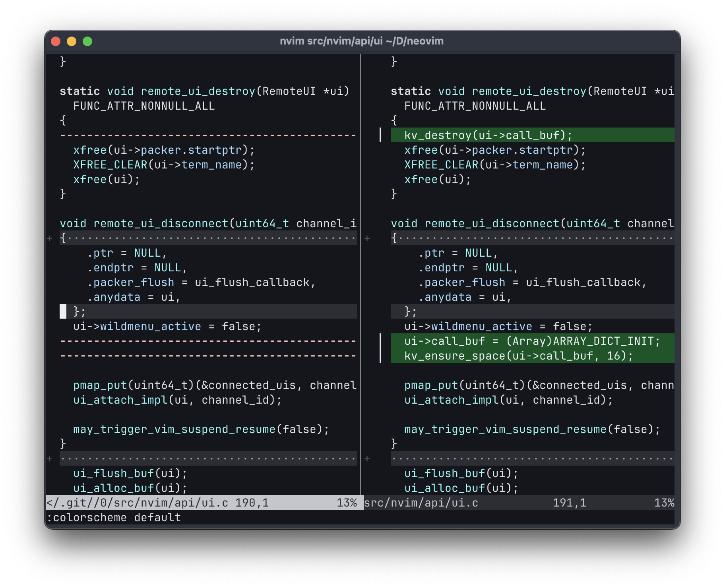The height and width of the screenshot is (588, 725).
Task: Click the vertical separator between the two panes
Action: coord(361,278)
